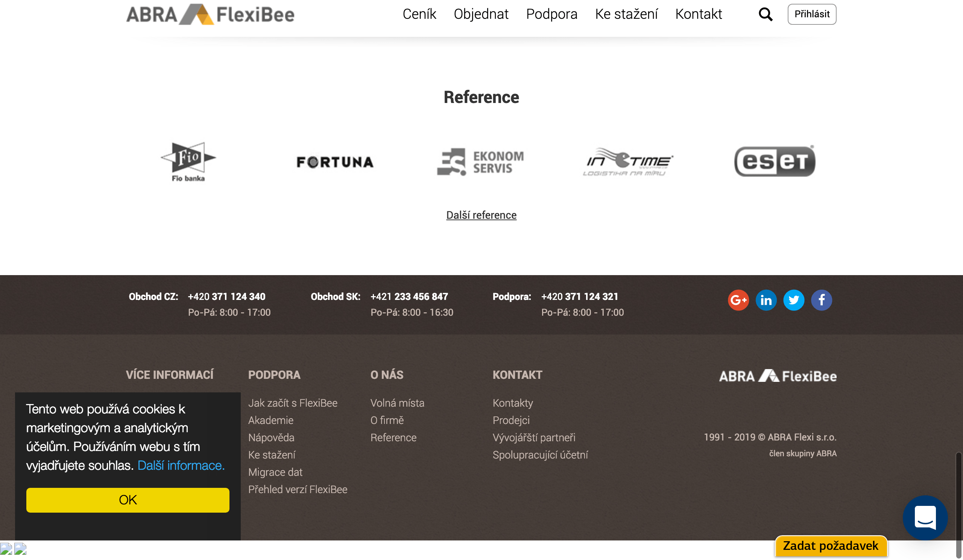
Task: Click the Fortuna reference logo
Action: [335, 162]
